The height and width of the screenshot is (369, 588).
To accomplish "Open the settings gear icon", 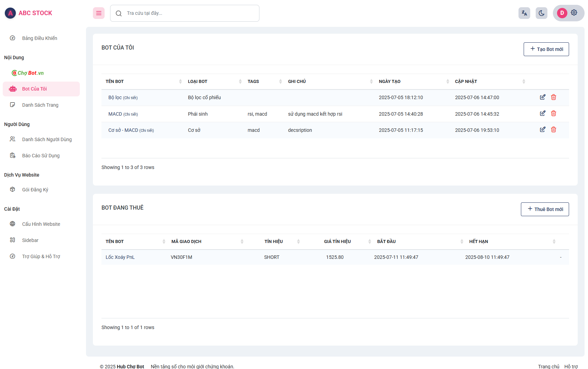I will point(574,13).
